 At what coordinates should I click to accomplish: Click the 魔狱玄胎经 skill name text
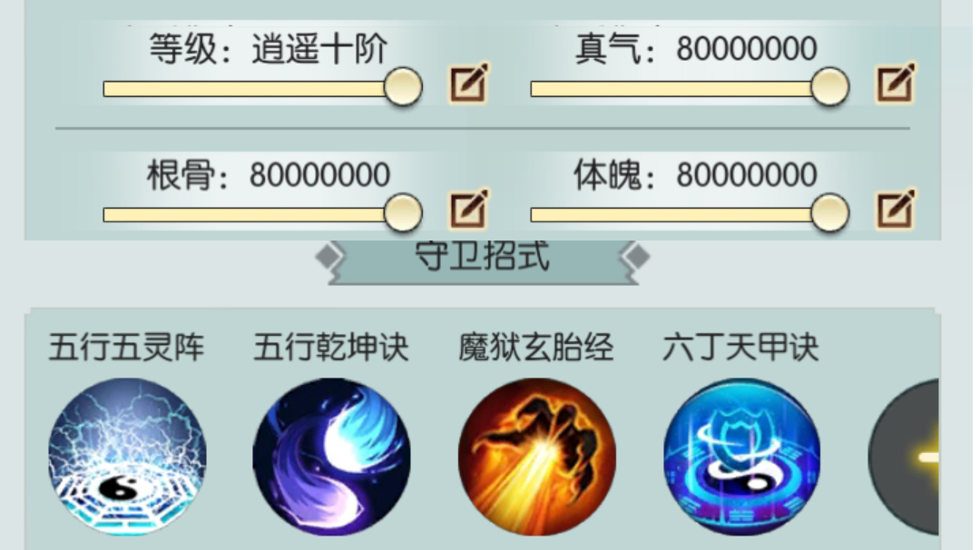(536, 348)
